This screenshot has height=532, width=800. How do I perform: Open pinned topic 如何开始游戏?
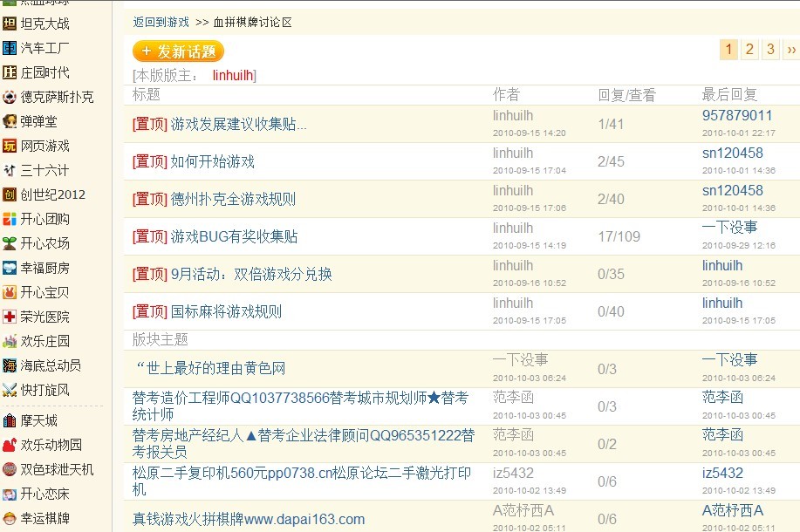212,161
